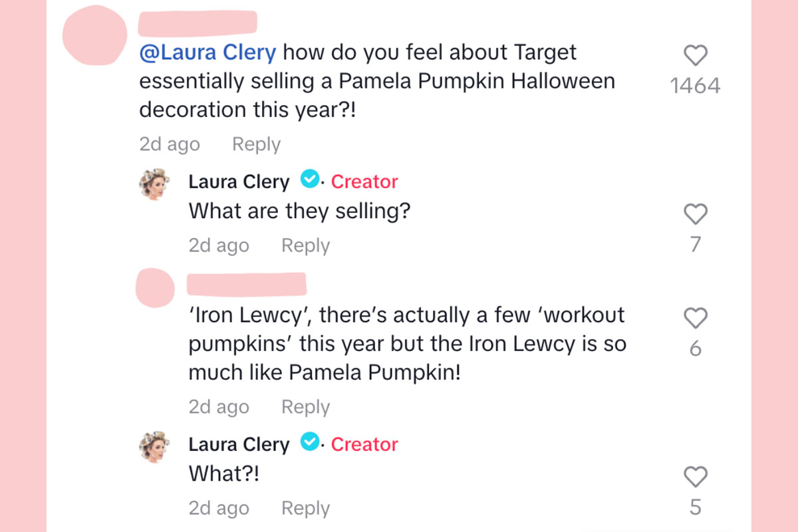Click the Creator label on Laura's first reply
The image size is (798, 532).
tap(364, 181)
